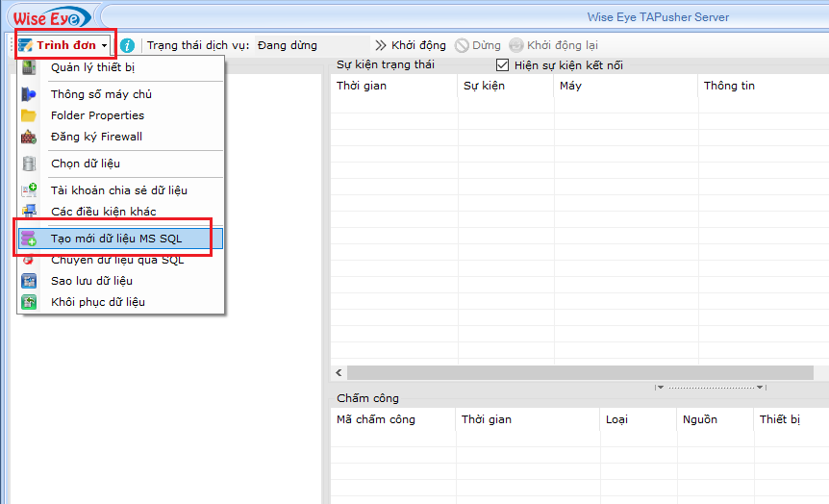
Task: Click the Khôi phục dữ liệu restore icon
Action: point(29,302)
